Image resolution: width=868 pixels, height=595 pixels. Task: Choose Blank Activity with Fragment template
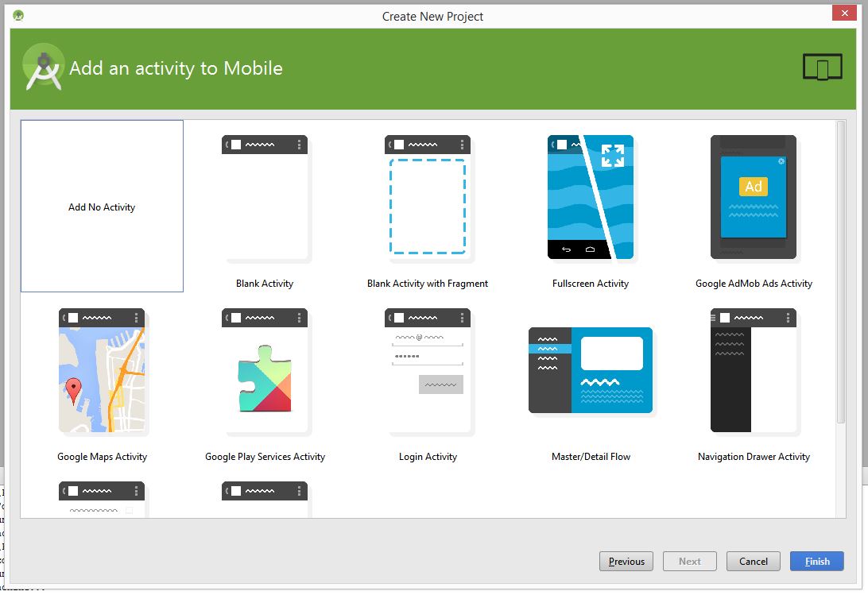428,198
